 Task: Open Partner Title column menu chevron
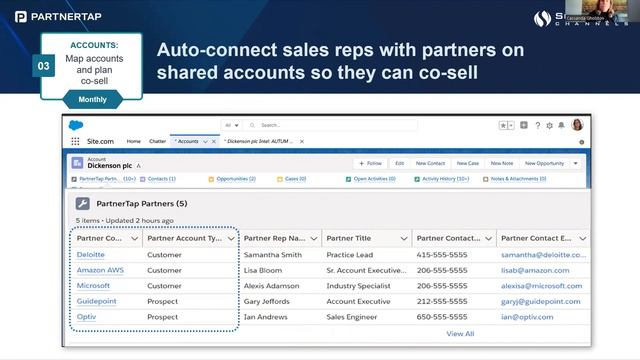404,238
